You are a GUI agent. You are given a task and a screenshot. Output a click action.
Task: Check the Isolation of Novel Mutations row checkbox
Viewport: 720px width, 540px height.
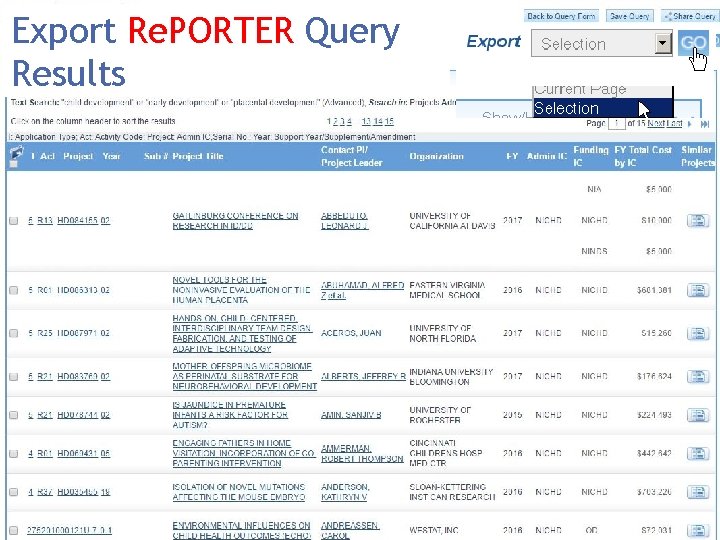14,492
